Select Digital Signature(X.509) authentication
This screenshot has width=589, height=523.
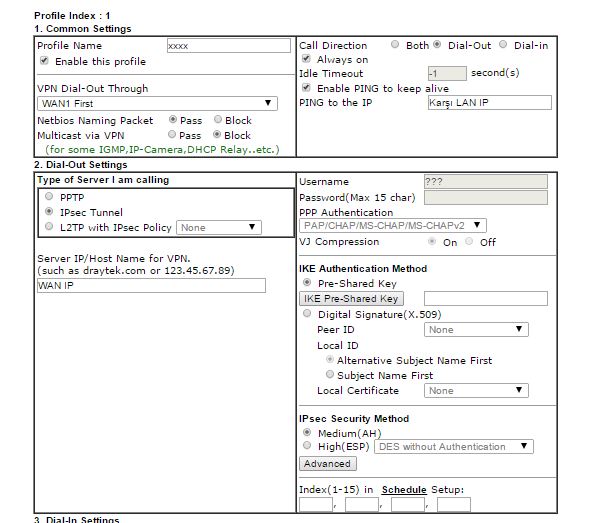point(307,313)
